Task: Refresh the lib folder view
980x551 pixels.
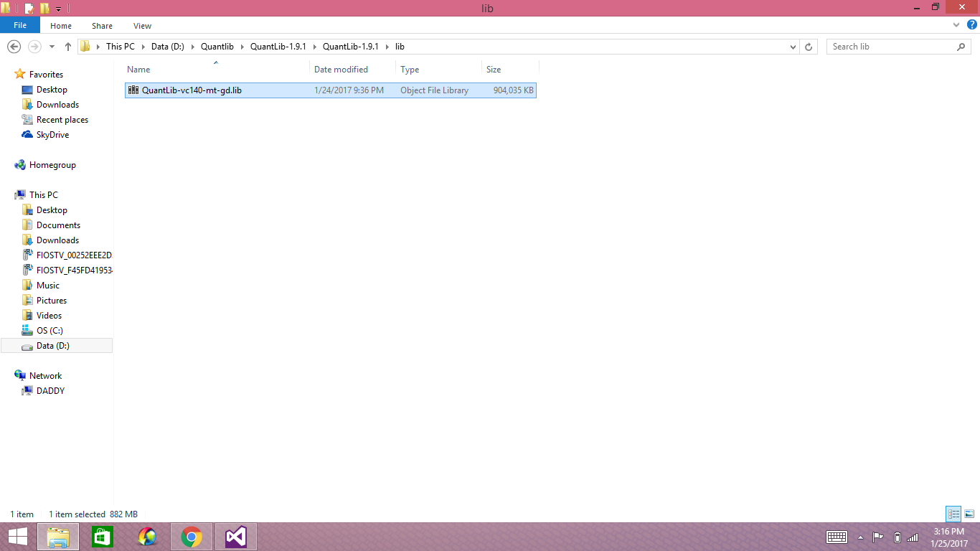Action: coord(809,47)
